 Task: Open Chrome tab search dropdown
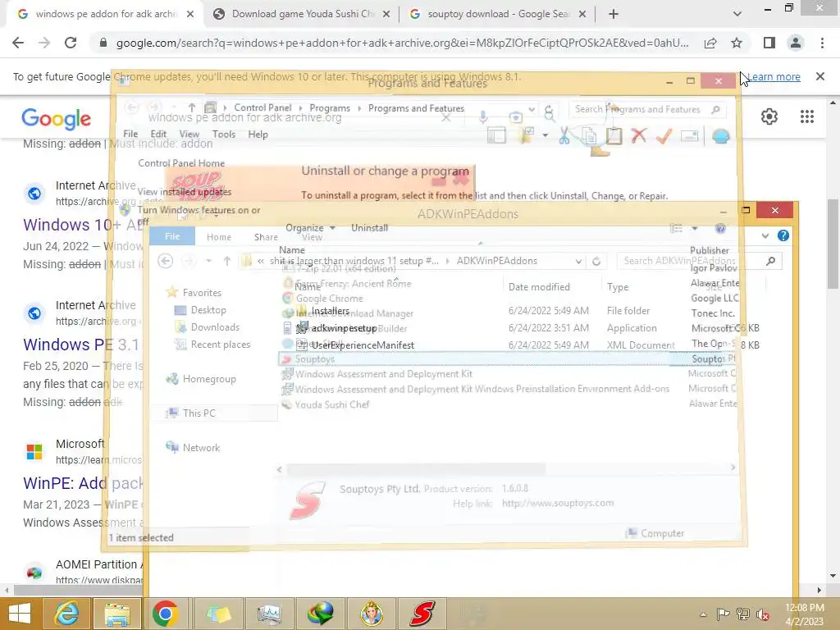point(737,14)
